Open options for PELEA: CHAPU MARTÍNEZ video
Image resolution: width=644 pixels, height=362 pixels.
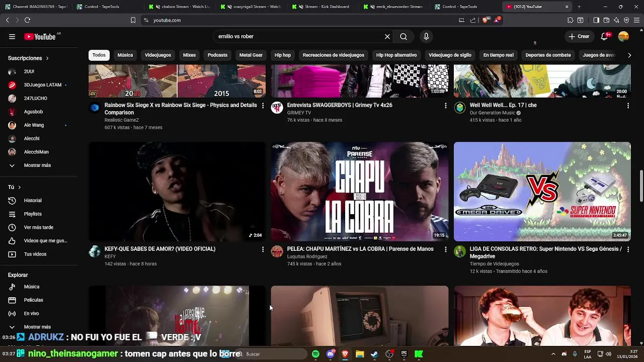(445, 249)
